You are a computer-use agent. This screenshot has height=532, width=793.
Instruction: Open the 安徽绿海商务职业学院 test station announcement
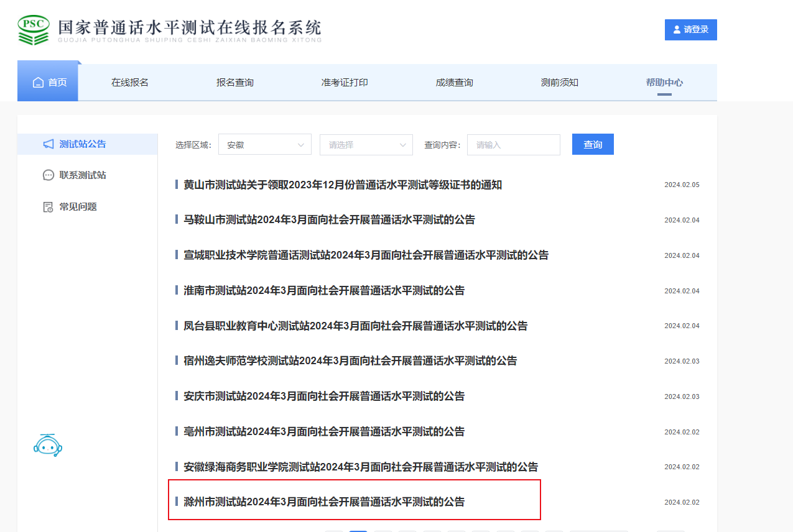coord(361,467)
